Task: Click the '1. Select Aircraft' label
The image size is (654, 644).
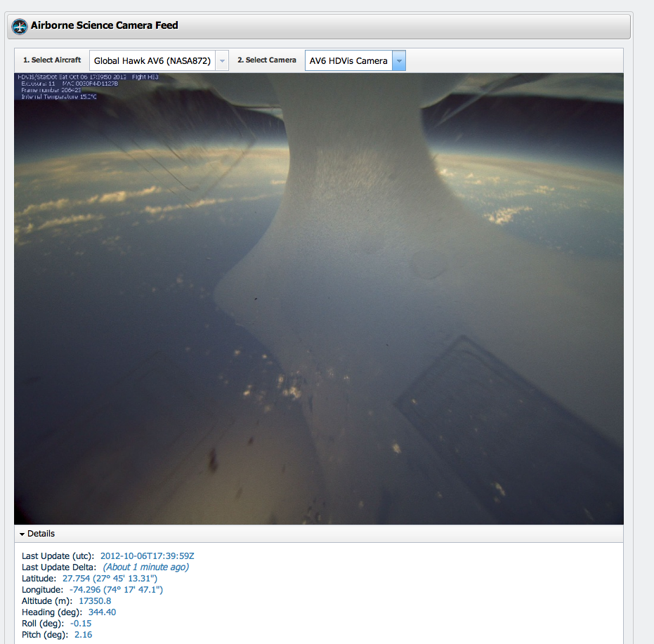Action: coord(52,60)
